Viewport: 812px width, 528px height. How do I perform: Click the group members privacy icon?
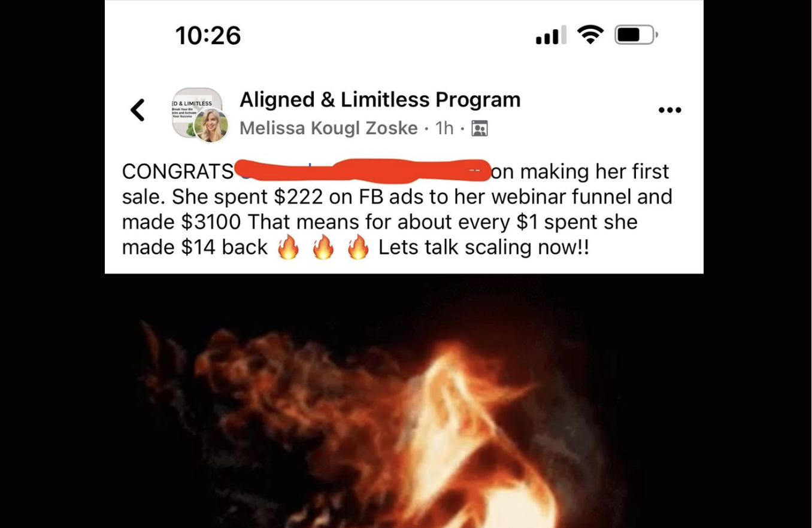tap(479, 128)
